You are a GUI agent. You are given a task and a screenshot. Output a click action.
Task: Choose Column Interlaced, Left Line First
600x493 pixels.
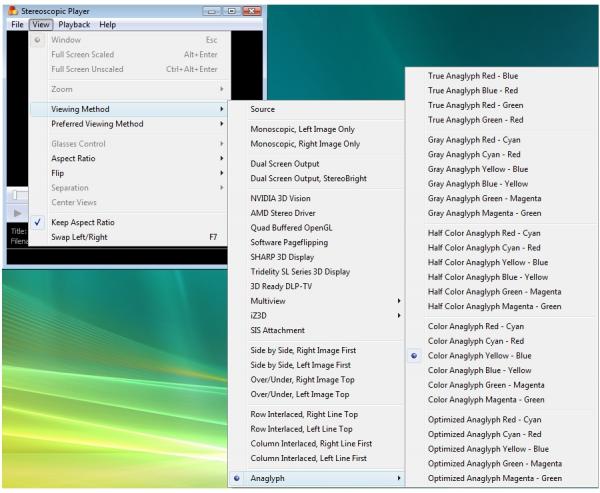[316, 458]
